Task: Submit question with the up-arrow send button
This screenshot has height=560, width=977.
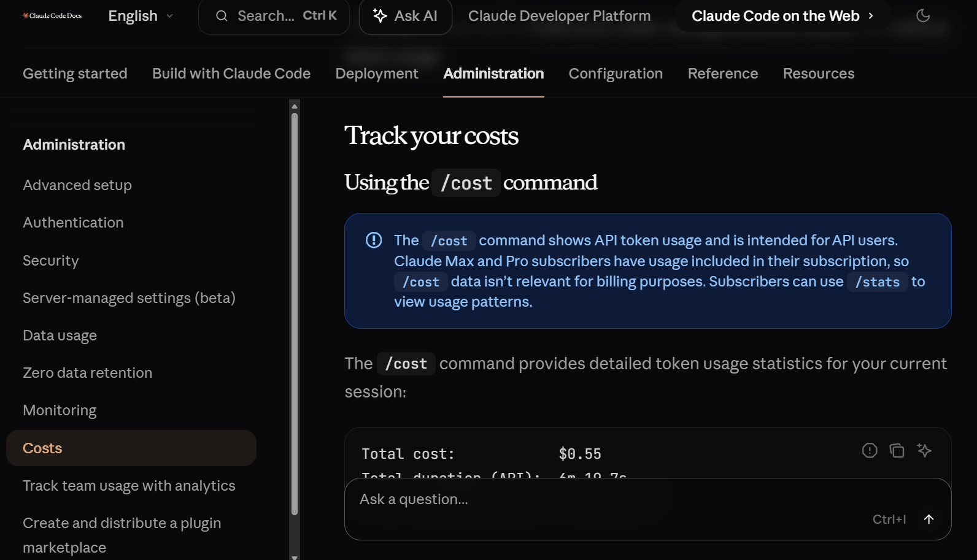Action: click(929, 520)
